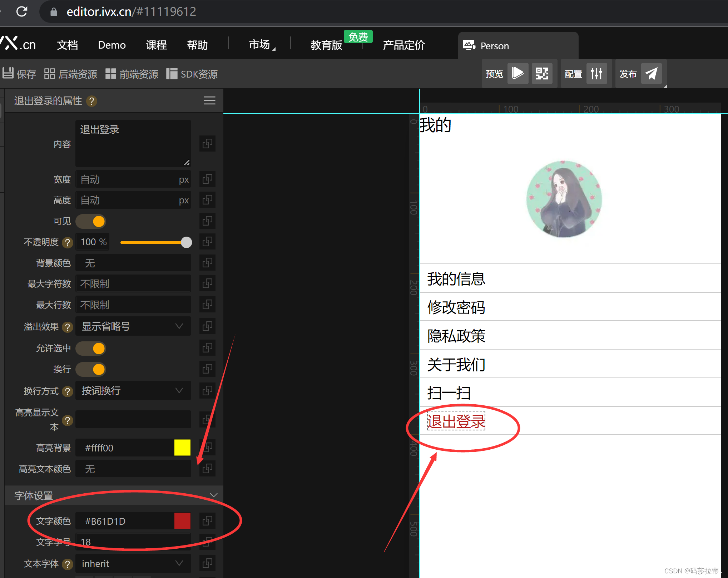This screenshot has width=728, height=578.
Task: Select 隐私政策 text on canvas
Action: pyautogui.click(x=456, y=336)
